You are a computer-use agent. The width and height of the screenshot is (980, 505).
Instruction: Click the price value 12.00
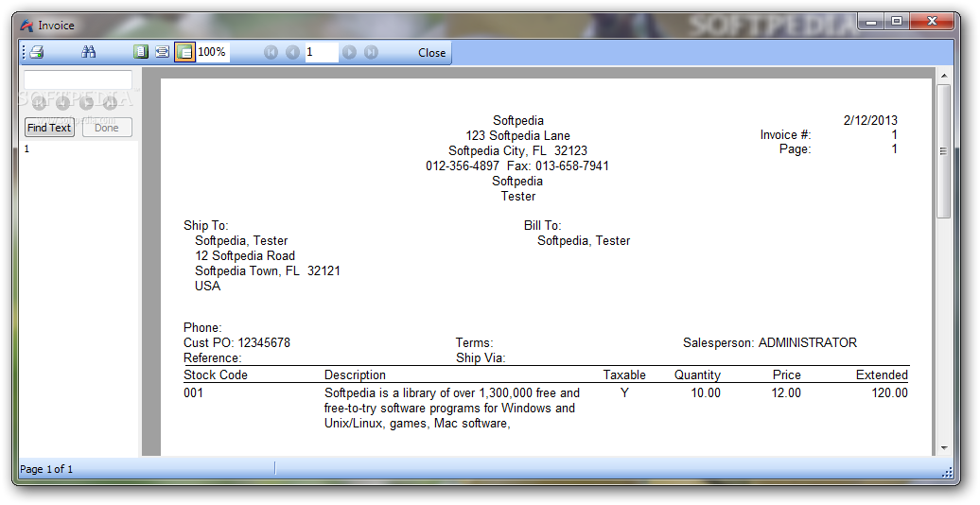pos(786,393)
